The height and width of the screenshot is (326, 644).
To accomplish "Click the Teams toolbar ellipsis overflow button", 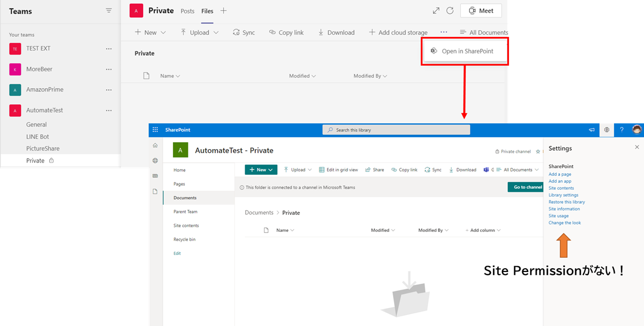I will coord(444,32).
